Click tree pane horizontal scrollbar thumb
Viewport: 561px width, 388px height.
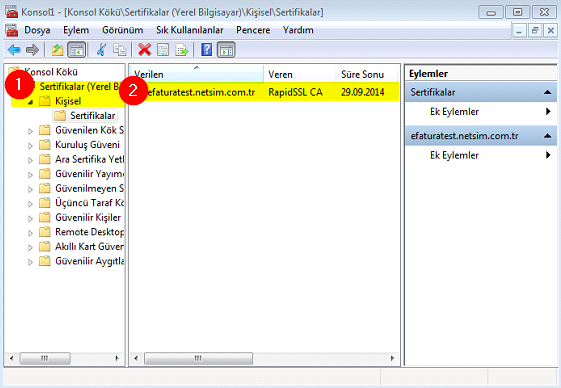coord(45,358)
